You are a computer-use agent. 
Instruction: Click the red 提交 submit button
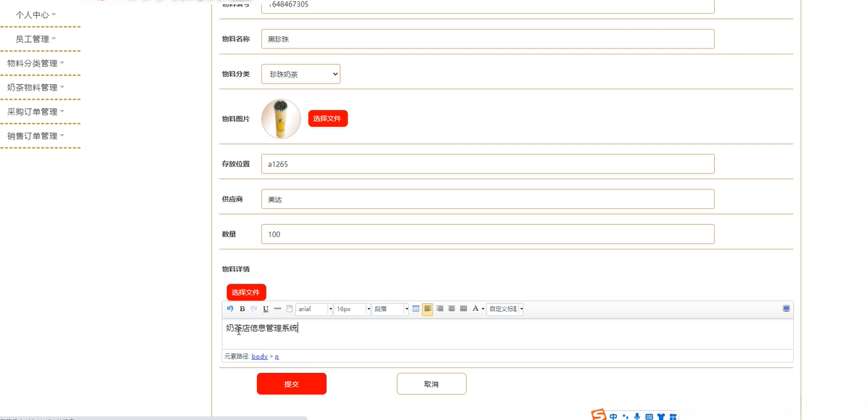coord(292,384)
